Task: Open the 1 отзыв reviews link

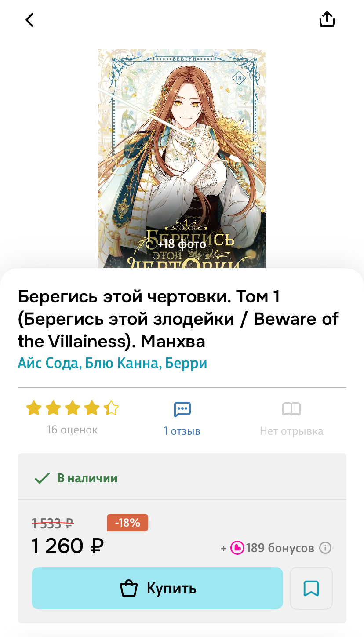Action: click(182, 431)
